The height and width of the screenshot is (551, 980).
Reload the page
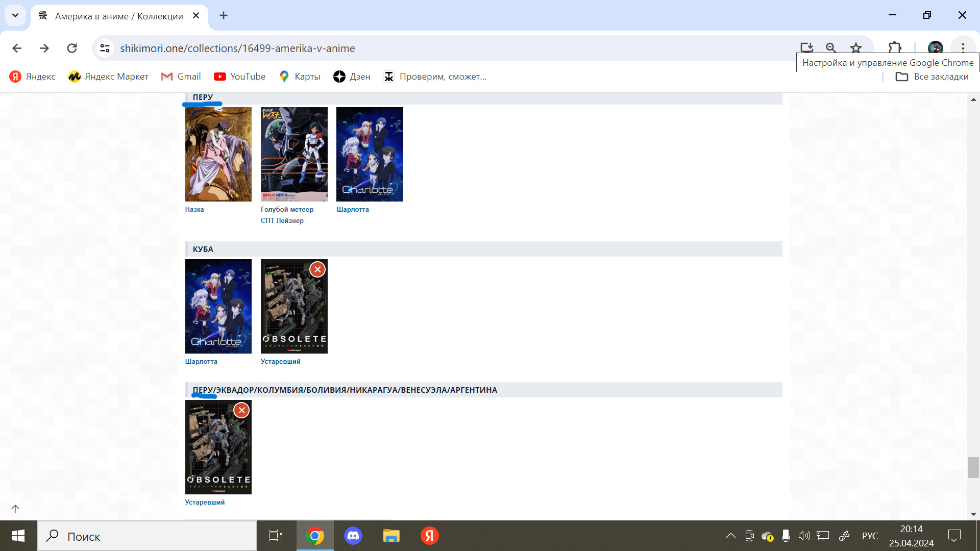click(x=72, y=48)
